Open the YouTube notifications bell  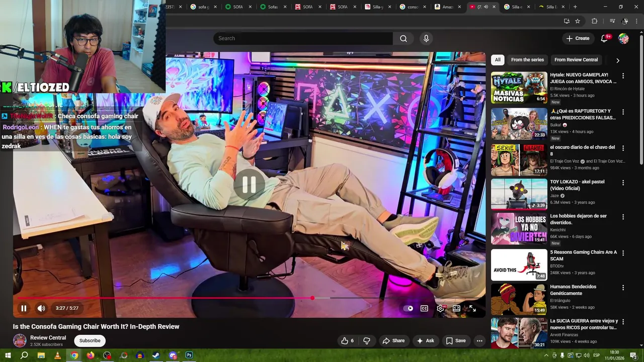coord(605,38)
